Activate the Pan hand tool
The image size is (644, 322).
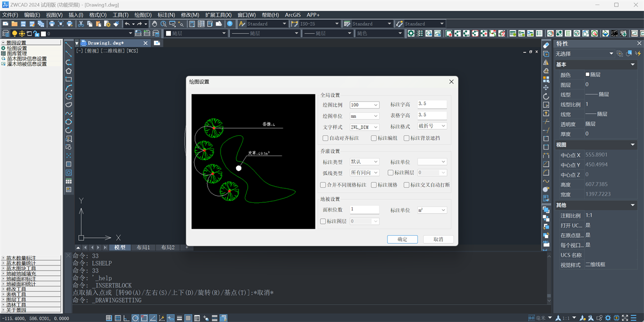click(155, 24)
